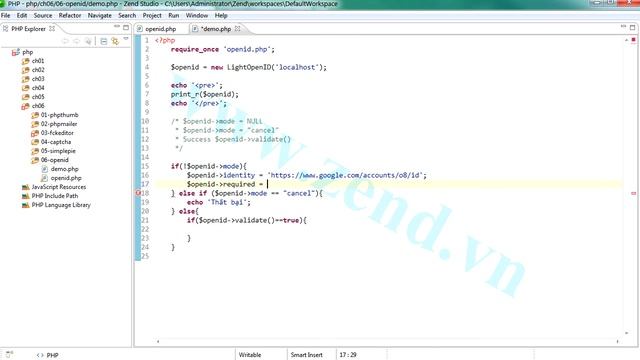The width and height of the screenshot is (640, 360).
Task: Collapse all items in PHP Explorer
Action: point(104,41)
